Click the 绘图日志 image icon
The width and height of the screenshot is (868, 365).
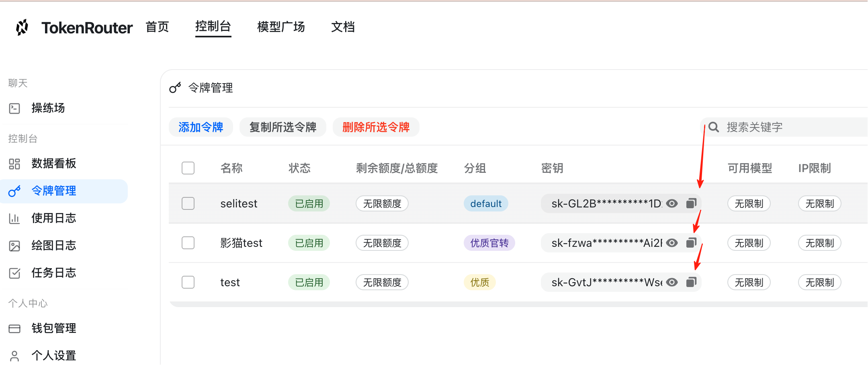(x=14, y=246)
